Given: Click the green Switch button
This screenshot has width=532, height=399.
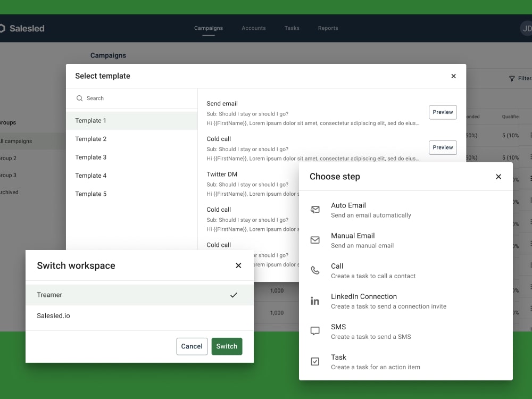Looking at the screenshot, I should 227,346.
